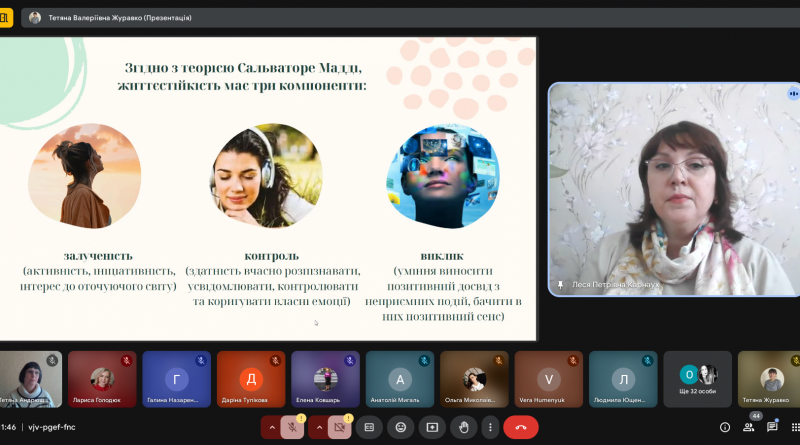
Task: Open more options three-dot menu
Action: [x=490, y=428]
